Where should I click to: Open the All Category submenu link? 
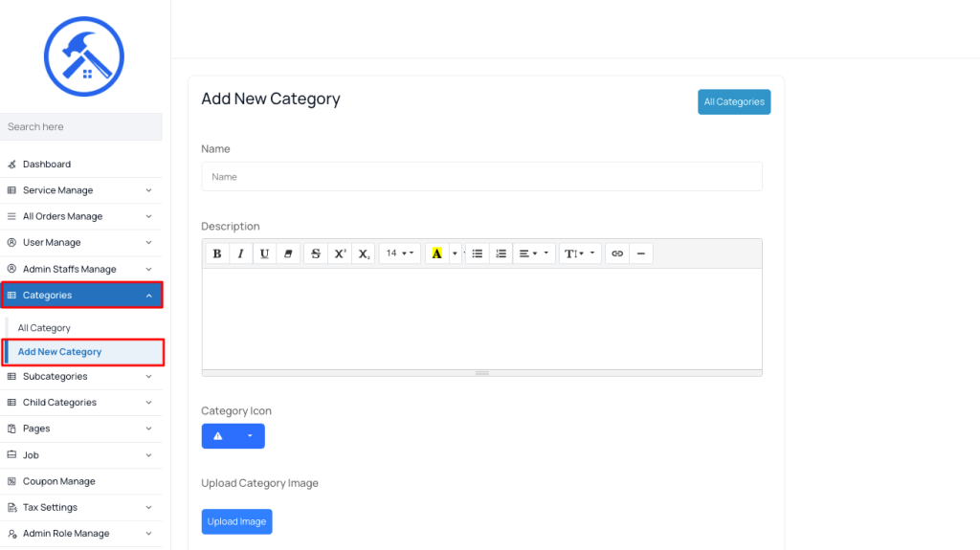pyautogui.click(x=44, y=327)
